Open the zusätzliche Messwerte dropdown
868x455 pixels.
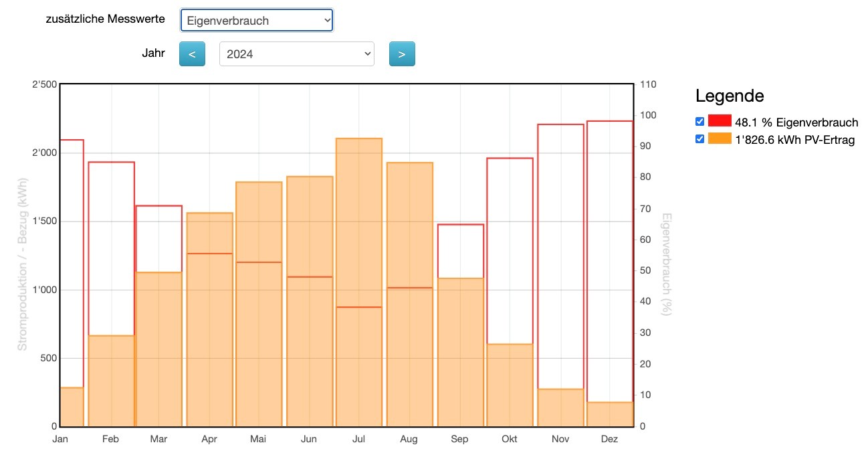point(257,21)
